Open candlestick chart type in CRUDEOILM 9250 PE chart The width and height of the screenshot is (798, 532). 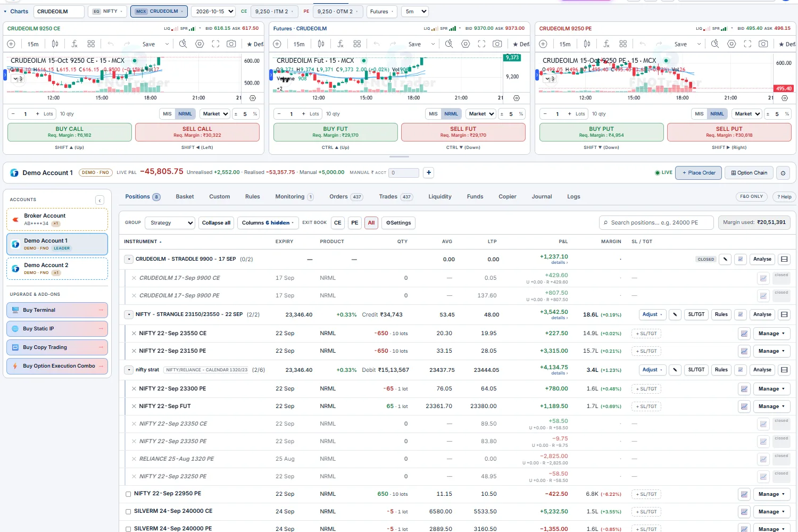587,44
